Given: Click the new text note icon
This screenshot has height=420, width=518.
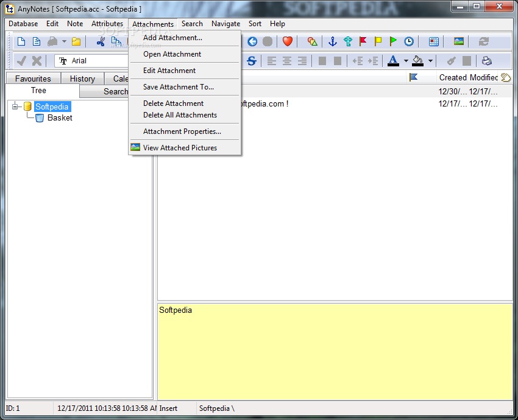Looking at the screenshot, I should (x=37, y=41).
